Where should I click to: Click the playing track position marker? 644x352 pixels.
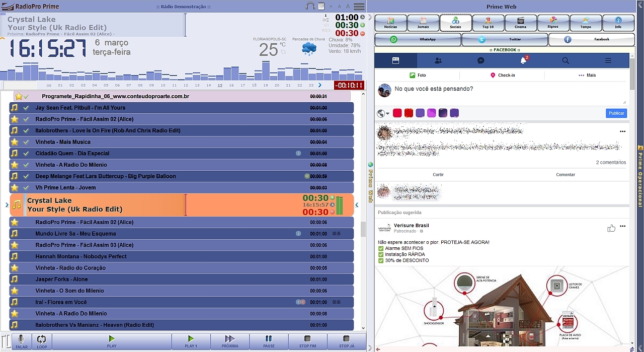pyautogui.click(x=186, y=205)
